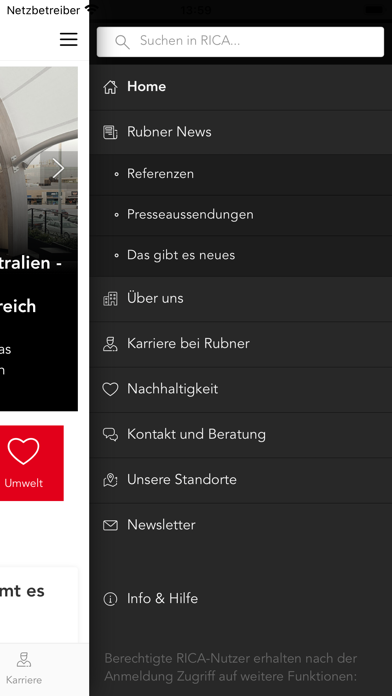Select the Presseaussendungen submenu item

[x=241, y=215]
